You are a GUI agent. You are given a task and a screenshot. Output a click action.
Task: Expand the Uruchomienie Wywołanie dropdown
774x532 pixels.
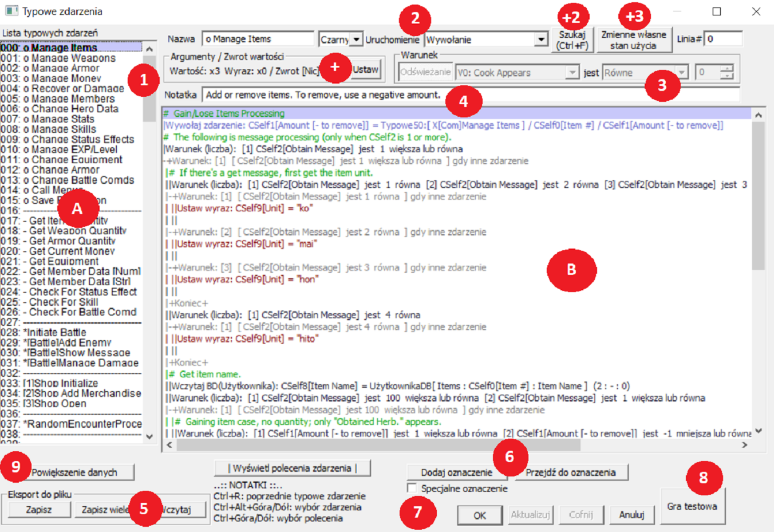click(x=541, y=40)
